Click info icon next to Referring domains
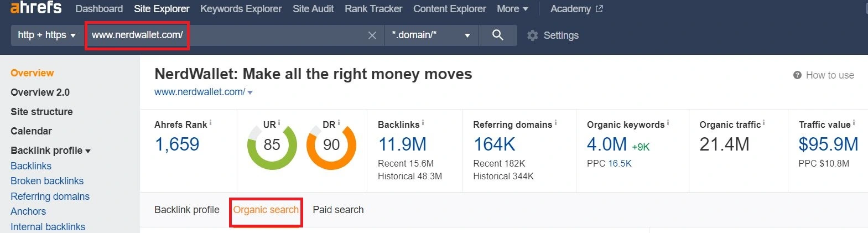This screenshot has height=233, width=868. [x=555, y=123]
